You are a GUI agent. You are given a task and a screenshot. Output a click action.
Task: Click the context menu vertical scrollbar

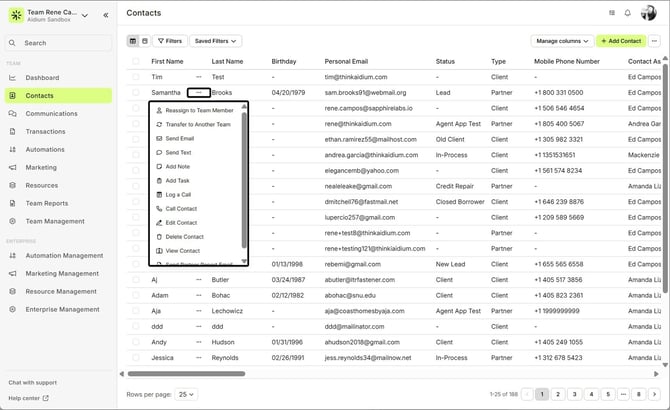[x=244, y=180]
